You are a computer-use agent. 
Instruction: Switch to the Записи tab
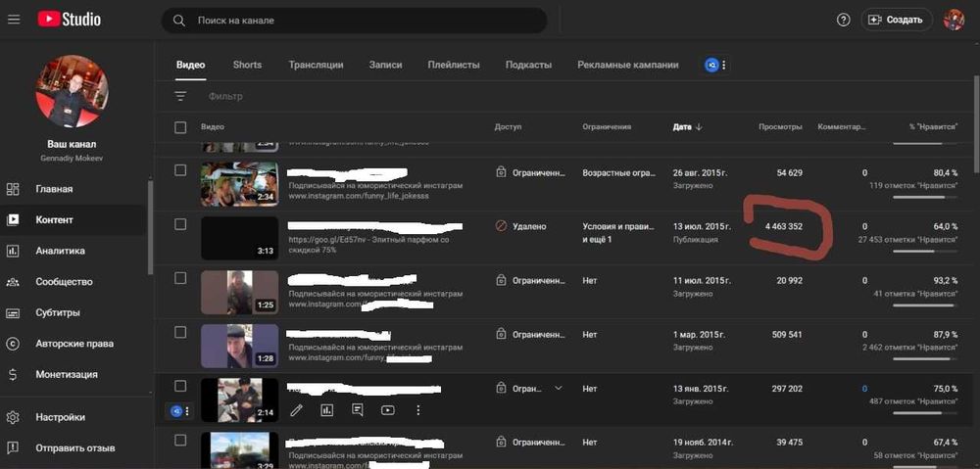385,65
